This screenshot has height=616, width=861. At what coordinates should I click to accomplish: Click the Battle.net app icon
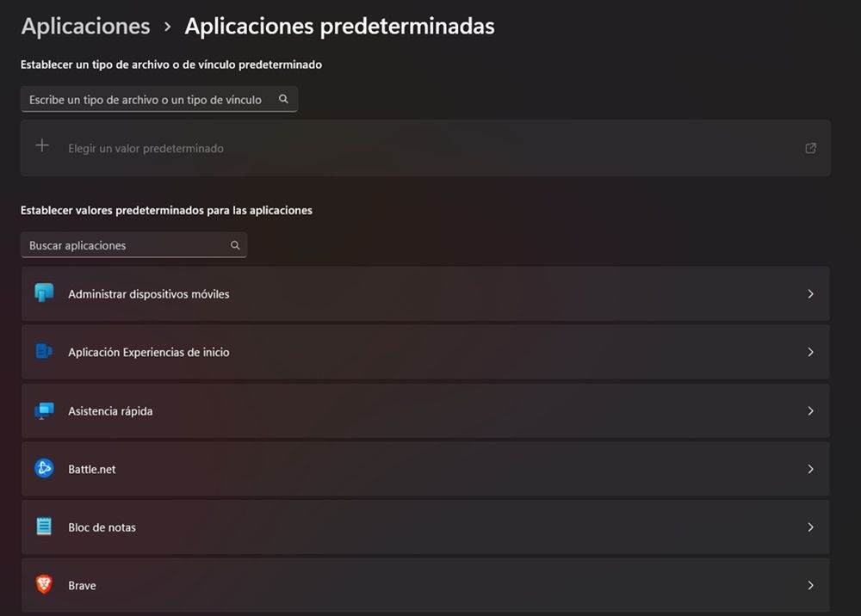click(44, 469)
